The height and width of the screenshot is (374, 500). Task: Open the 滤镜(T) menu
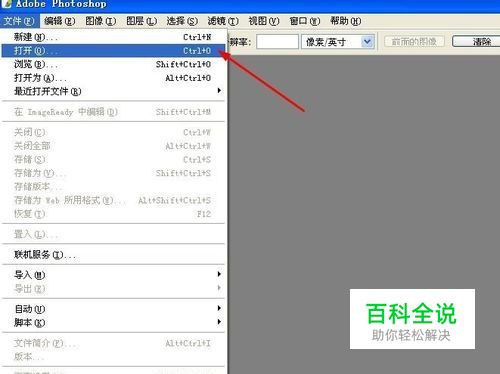pyautogui.click(x=223, y=21)
